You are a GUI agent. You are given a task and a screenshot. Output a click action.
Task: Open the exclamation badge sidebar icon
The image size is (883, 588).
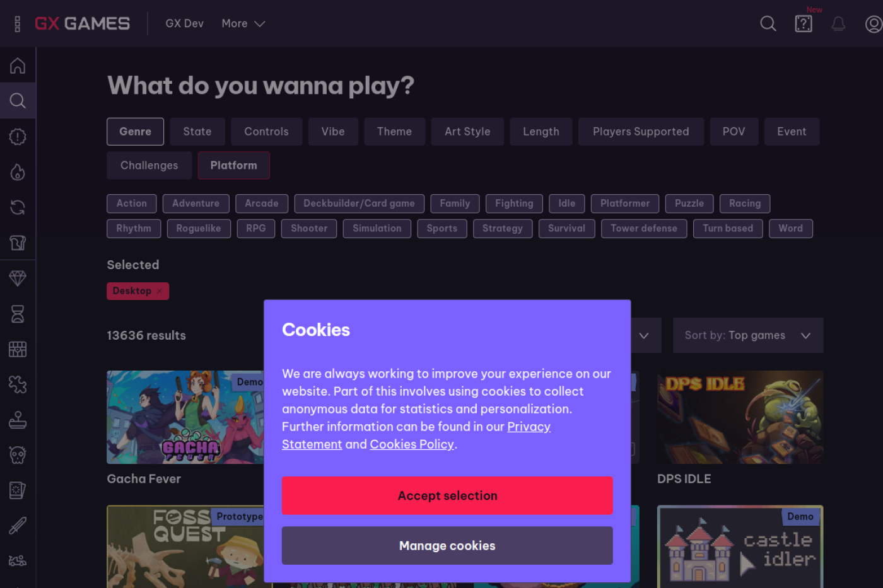(x=18, y=137)
